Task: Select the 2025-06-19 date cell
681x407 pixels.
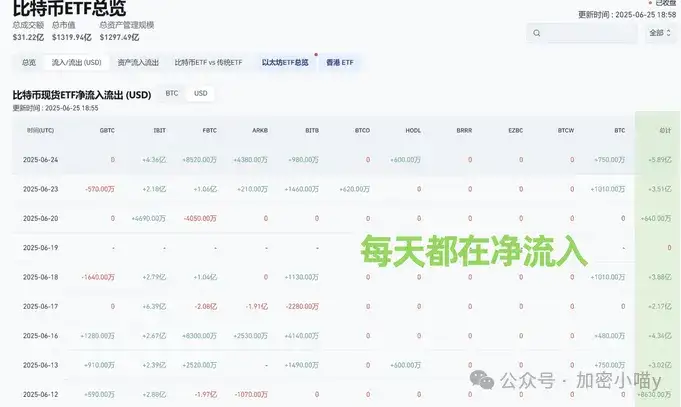Action: click(40, 248)
